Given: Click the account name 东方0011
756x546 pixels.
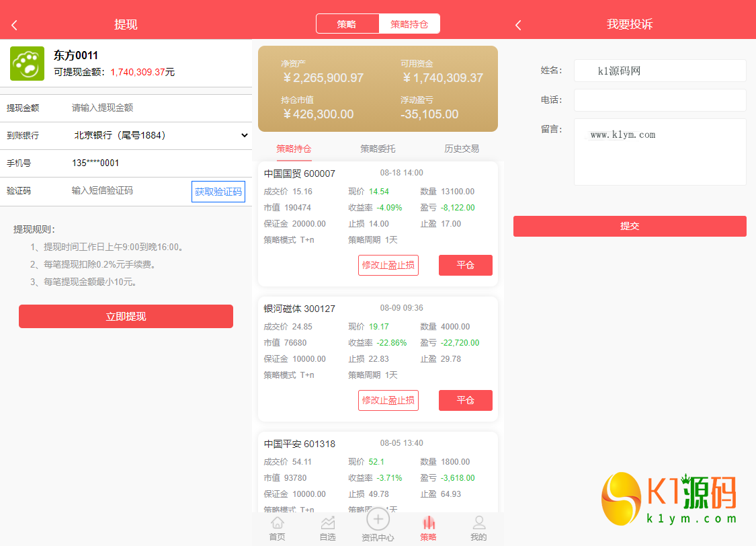Looking at the screenshot, I should point(76,55).
